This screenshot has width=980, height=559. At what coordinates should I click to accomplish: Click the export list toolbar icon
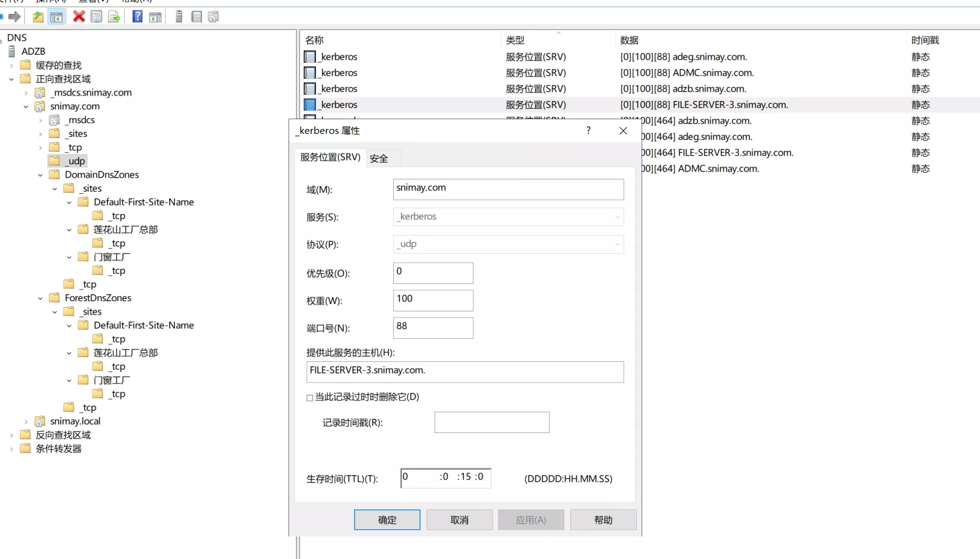114,16
